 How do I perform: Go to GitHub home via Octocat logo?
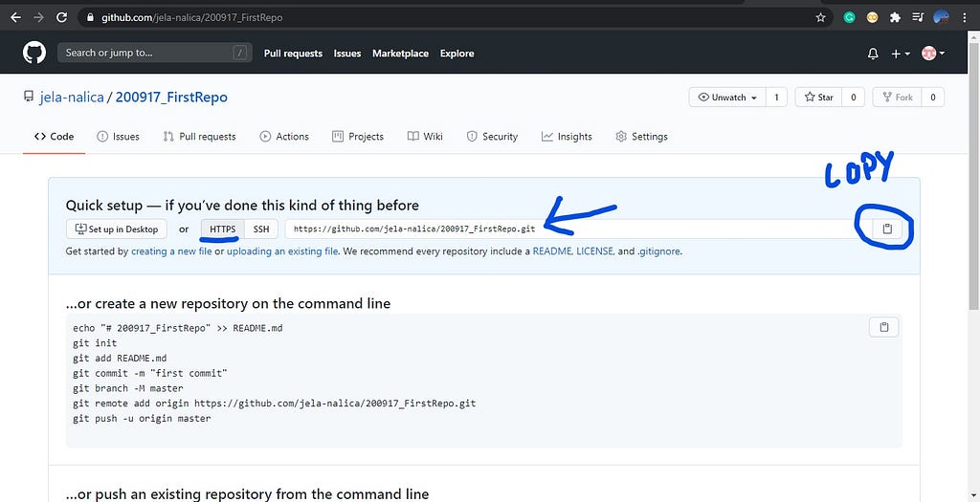click(34, 54)
